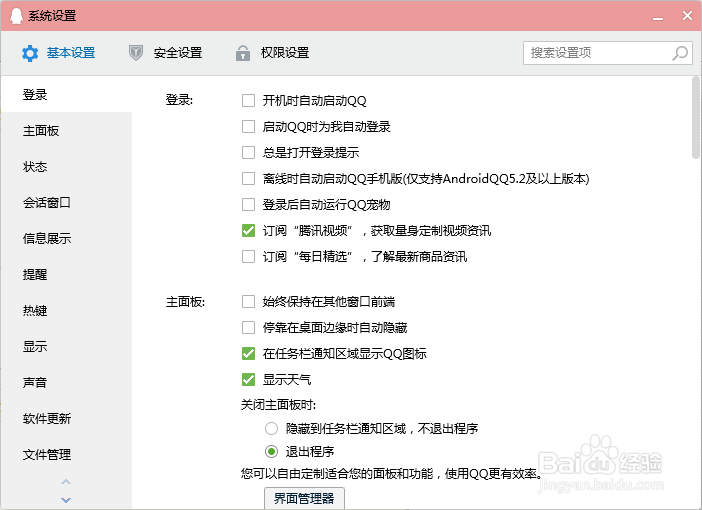Focus the 搜索设置项 search field
Image resolution: width=702 pixels, height=510 pixels.
(608, 53)
